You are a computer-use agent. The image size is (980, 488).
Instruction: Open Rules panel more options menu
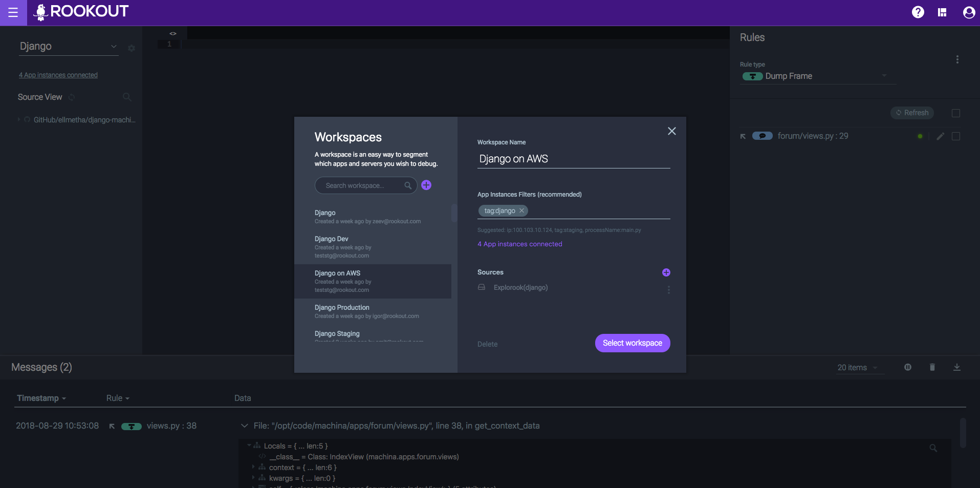tap(957, 59)
